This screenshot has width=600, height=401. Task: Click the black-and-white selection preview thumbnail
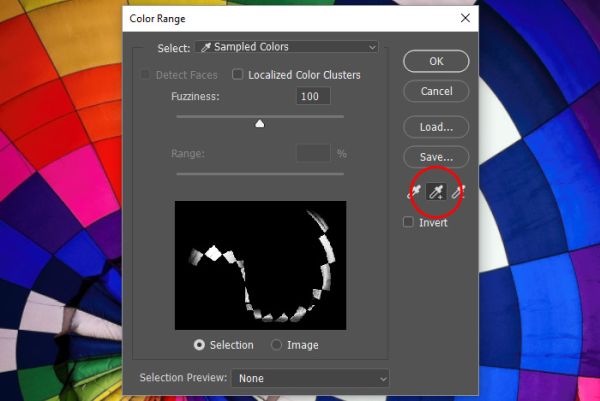(261, 265)
